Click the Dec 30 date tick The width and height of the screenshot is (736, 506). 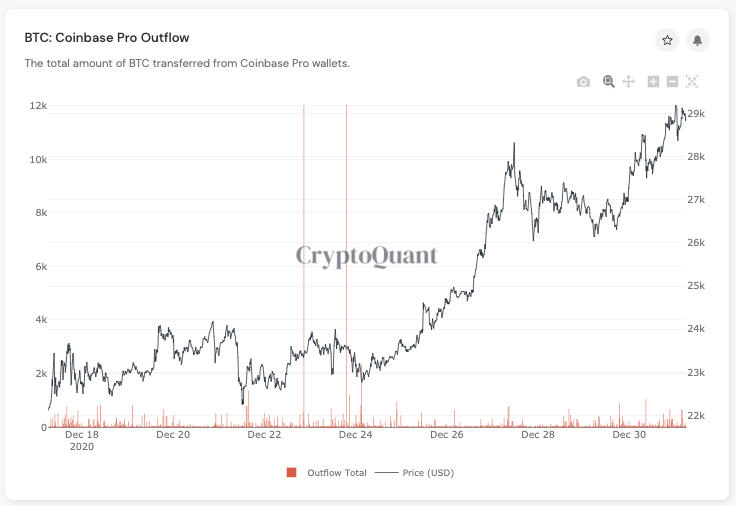629,435
